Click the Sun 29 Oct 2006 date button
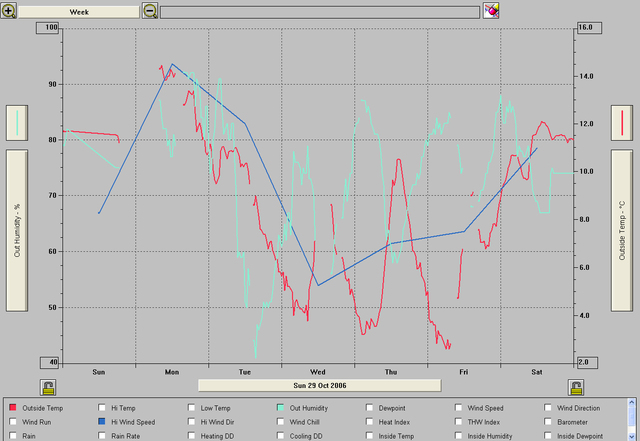 [x=319, y=384]
